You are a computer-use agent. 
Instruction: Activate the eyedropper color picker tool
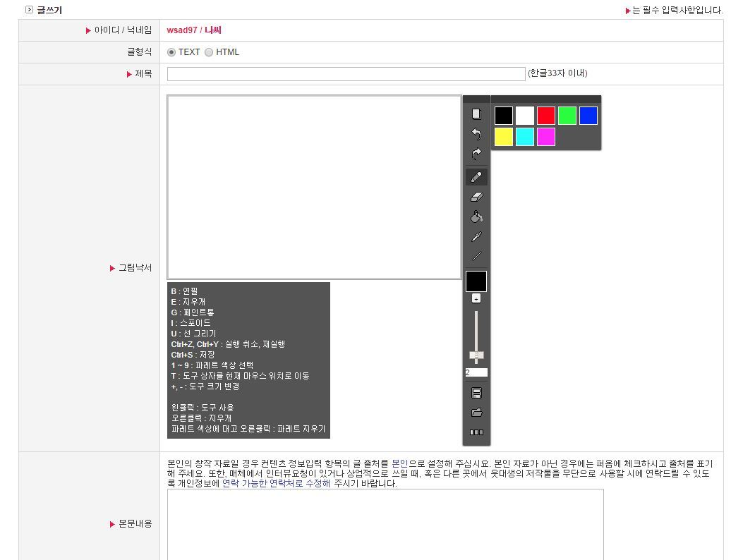pyautogui.click(x=476, y=236)
